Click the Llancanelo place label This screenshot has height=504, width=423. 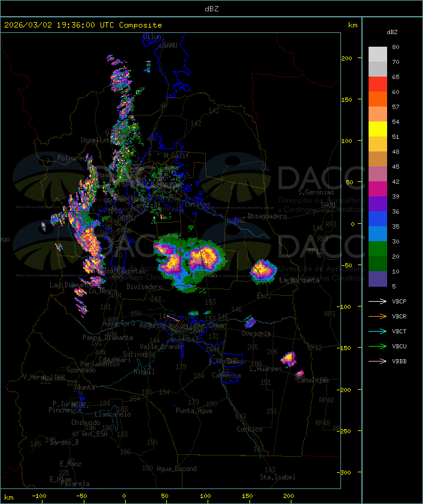tap(112, 414)
